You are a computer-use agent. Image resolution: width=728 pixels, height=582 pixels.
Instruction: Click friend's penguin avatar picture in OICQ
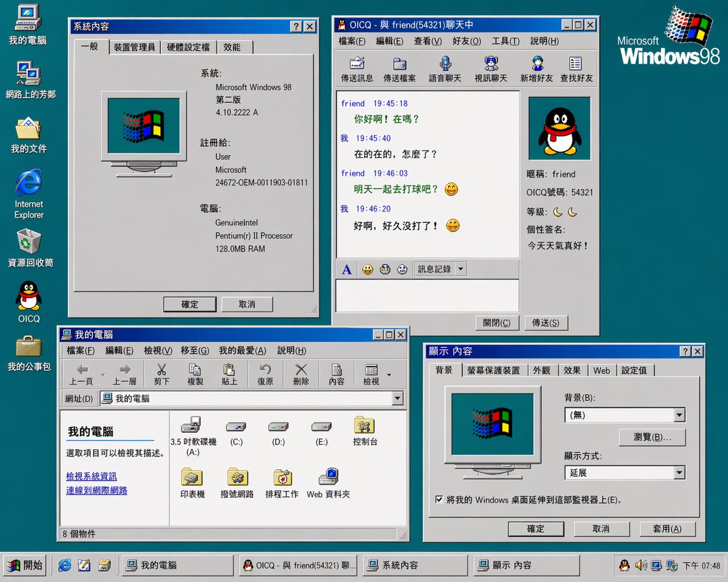click(559, 128)
